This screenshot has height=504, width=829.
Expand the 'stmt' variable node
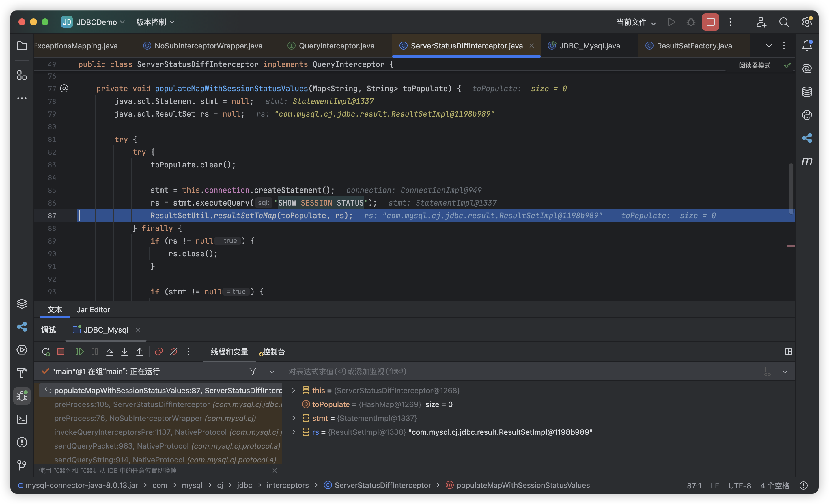click(x=294, y=418)
